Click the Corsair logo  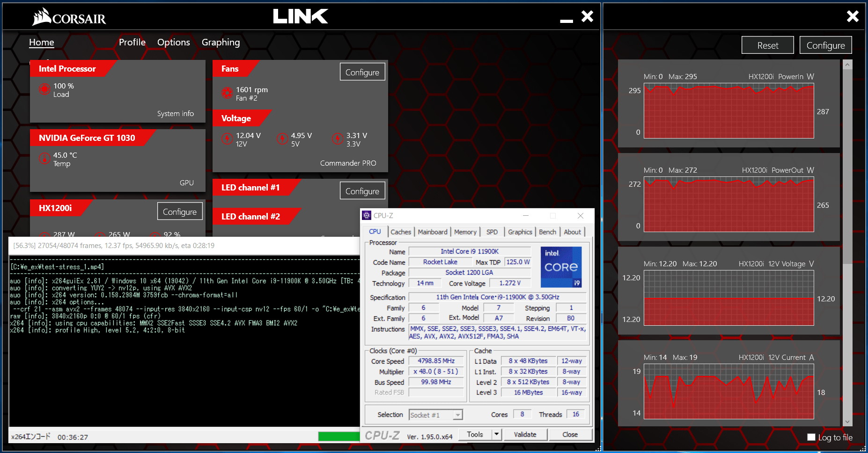coord(69,17)
